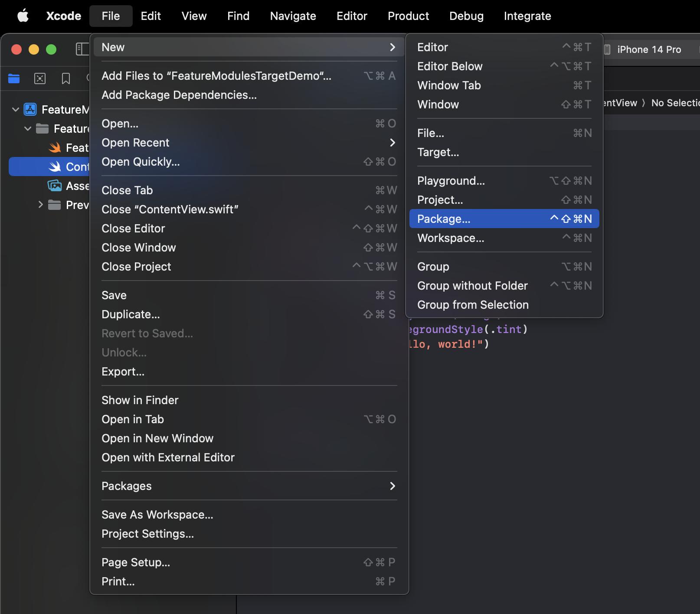The width and height of the screenshot is (700, 614).
Task: Expand the Packages submenu
Action: click(x=249, y=486)
